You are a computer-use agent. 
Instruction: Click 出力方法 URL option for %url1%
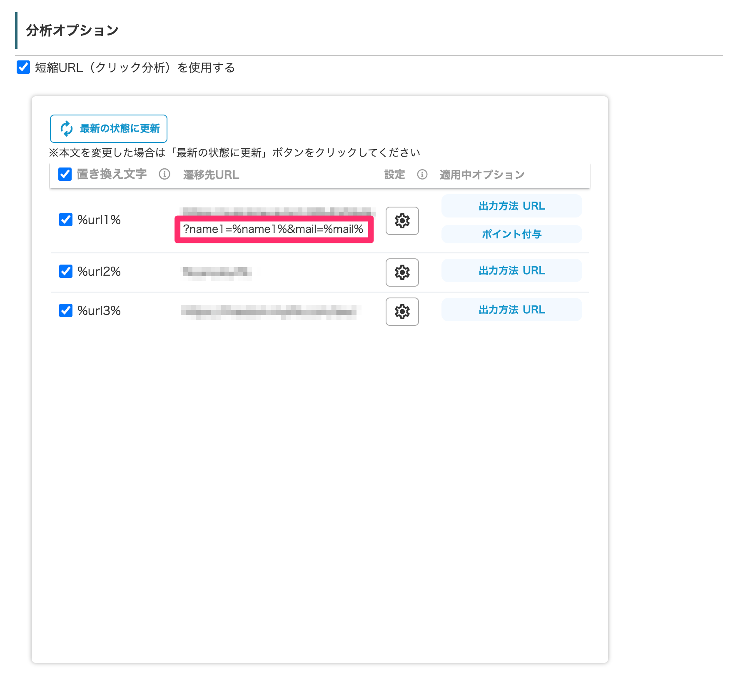[511, 206]
